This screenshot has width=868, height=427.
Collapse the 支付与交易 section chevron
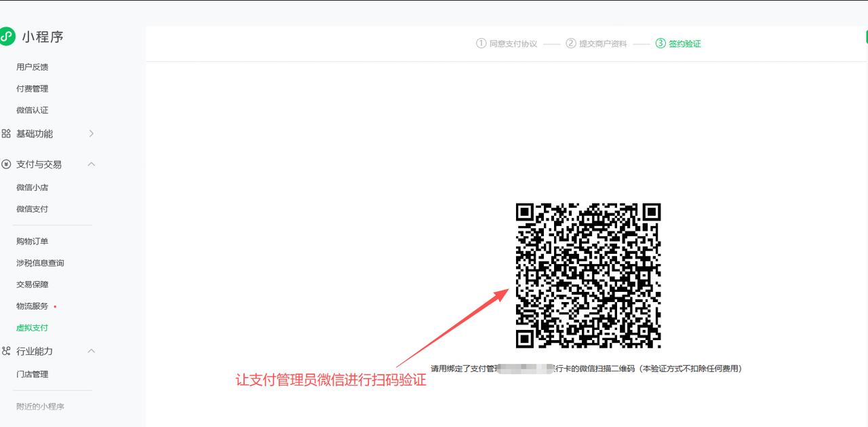(92, 164)
